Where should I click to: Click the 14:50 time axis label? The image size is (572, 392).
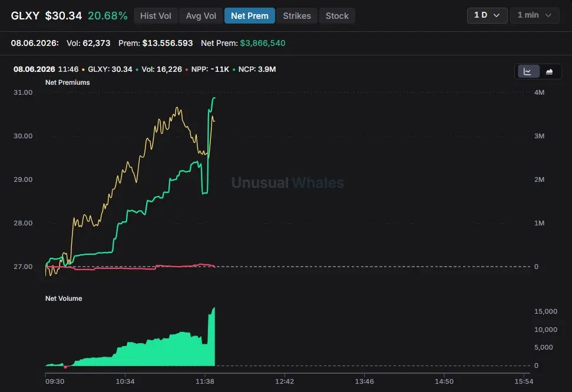click(x=444, y=381)
